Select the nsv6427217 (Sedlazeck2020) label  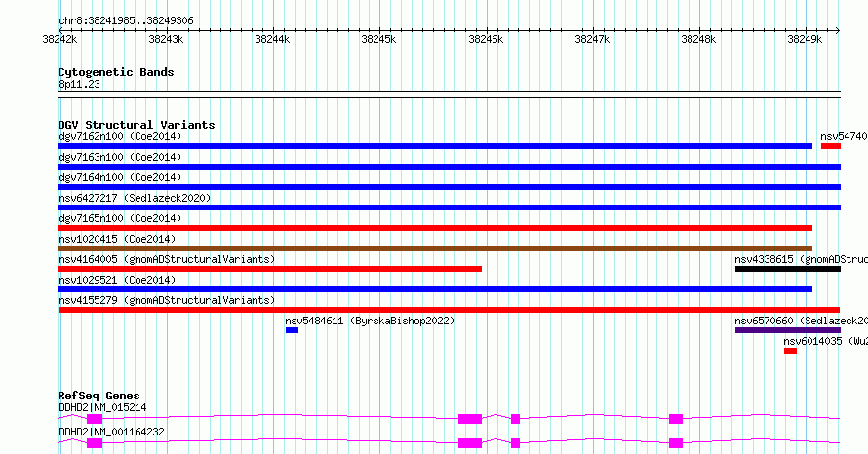tap(135, 198)
